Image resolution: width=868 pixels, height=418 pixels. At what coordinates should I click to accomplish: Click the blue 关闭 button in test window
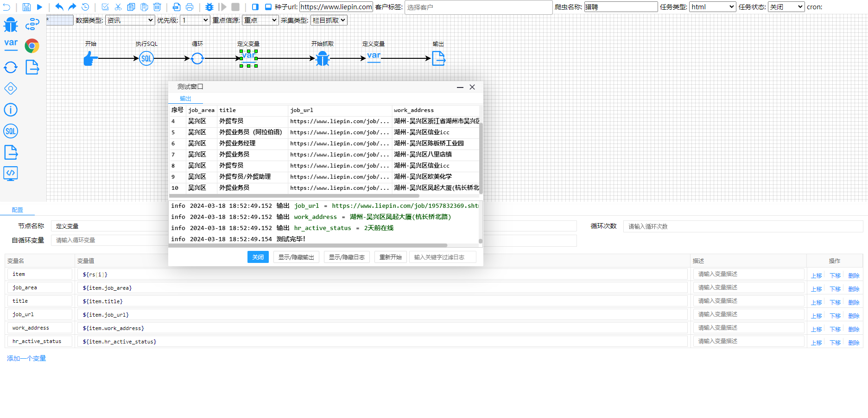(x=258, y=257)
